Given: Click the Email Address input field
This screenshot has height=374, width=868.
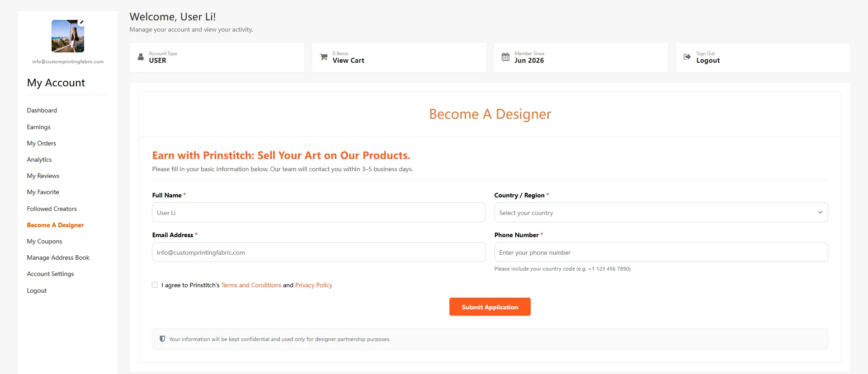Looking at the screenshot, I should [319, 252].
